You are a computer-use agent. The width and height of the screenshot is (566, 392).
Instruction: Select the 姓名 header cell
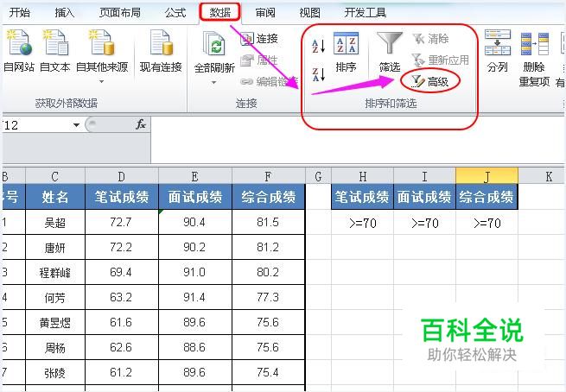pyautogui.click(x=55, y=197)
